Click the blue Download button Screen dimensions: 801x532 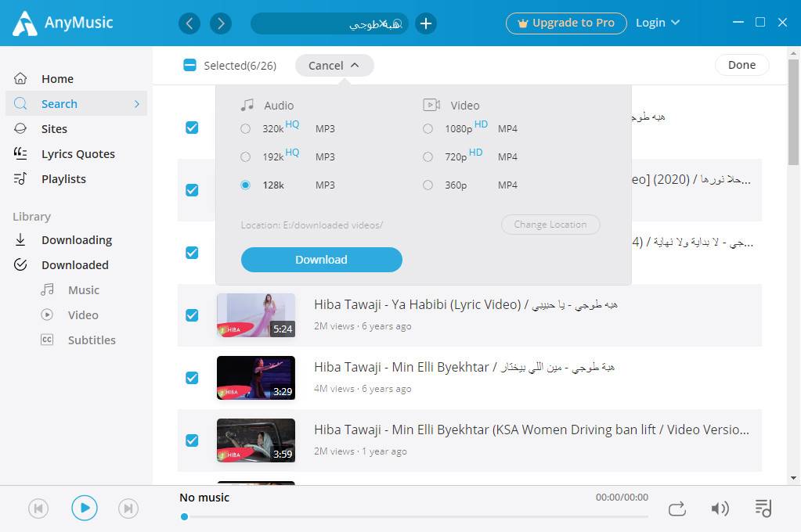coord(321,260)
